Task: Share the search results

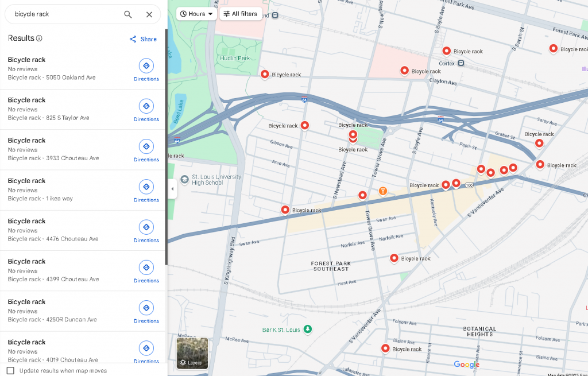Action: 143,39
